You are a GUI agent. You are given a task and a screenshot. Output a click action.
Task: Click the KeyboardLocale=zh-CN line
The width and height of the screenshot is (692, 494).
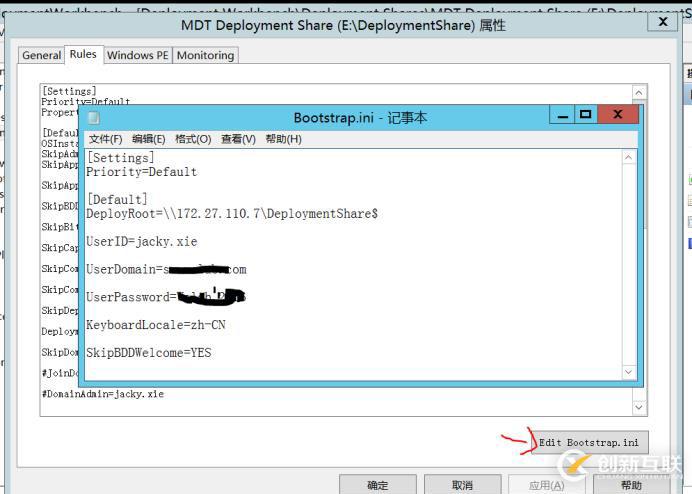coord(156,325)
